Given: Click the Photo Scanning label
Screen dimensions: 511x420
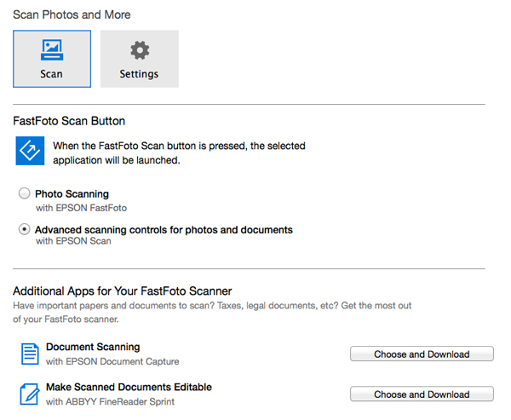Looking at the screenshot, I should coord(72,194).
